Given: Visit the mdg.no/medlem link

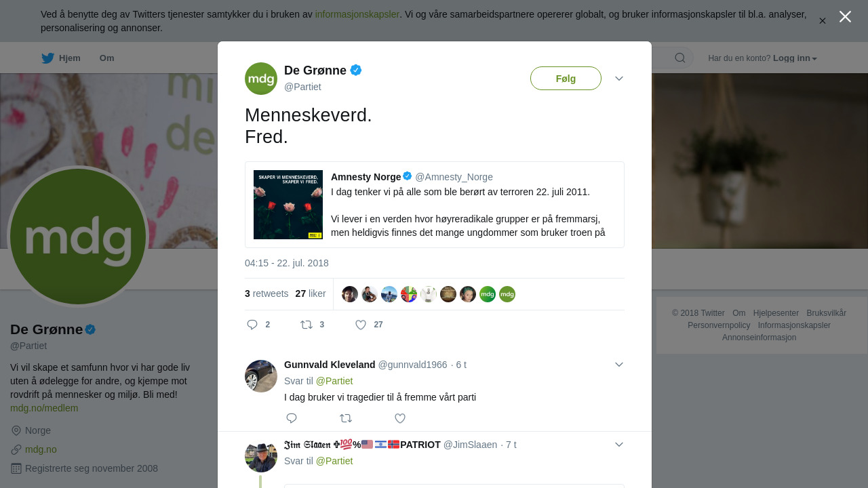Looking at the screenshot, I should pyautogui.click(x=44, y=408).
